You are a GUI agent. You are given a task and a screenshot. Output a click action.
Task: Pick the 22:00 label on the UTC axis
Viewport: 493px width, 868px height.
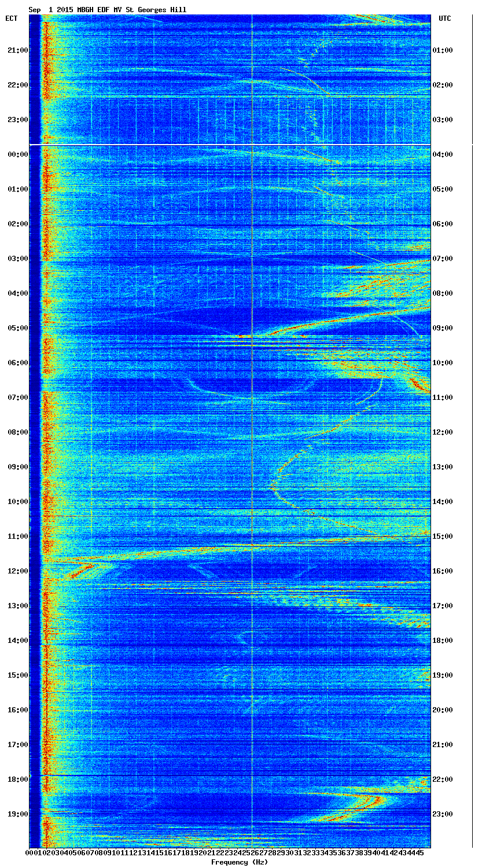coord(443,779)
